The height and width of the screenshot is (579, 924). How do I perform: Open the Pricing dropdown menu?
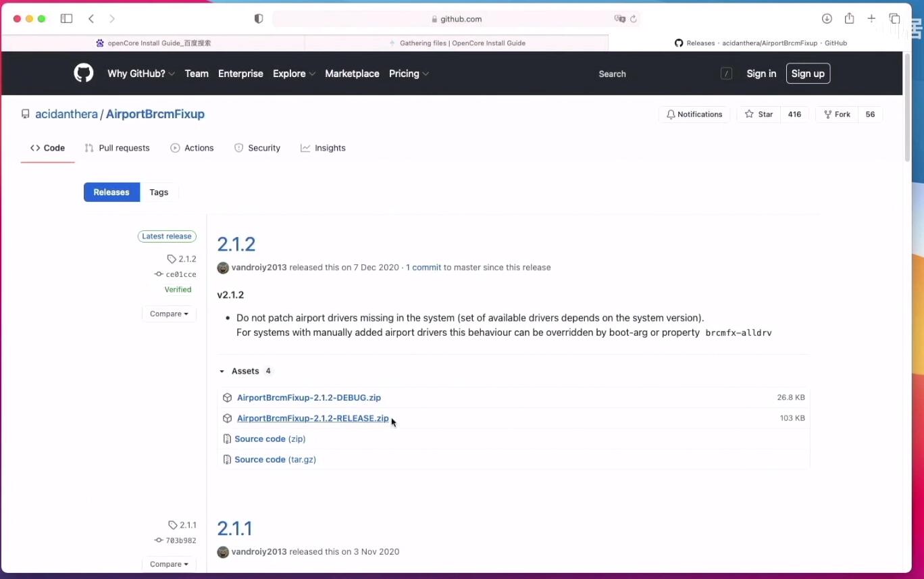[409, 74]
